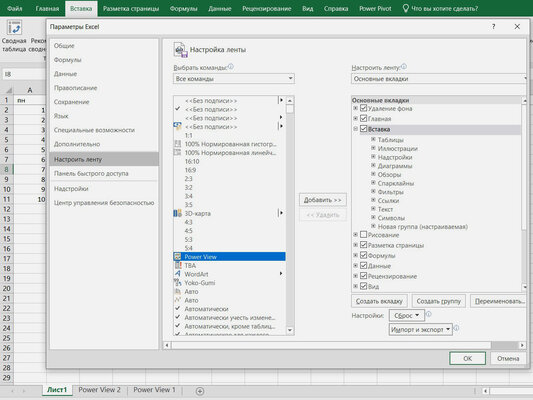Switch to the Power View 2 sheet tab
The image size is (533, 400).
100,390
